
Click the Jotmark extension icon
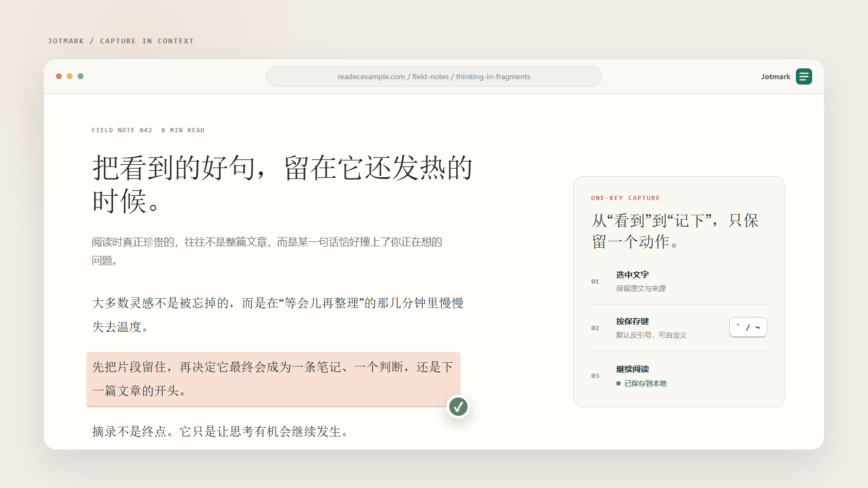pyautogui.click(x=804, y=76)
